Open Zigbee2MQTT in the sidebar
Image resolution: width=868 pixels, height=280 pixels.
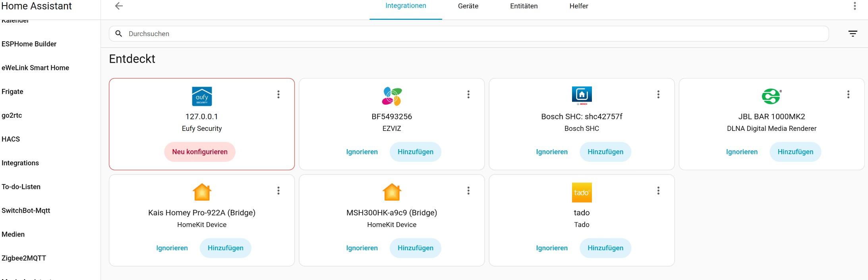(24, 258)
